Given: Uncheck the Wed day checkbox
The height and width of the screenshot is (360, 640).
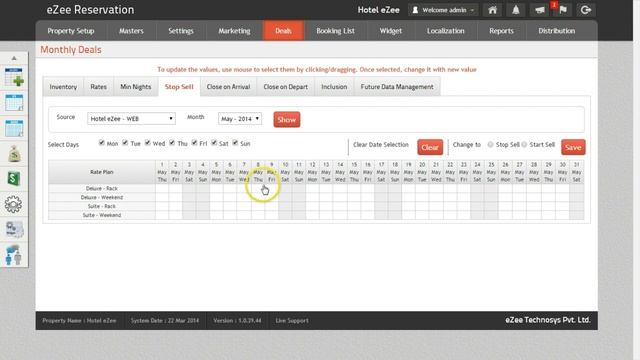Looking at the screenshot, I should (x=148, y=142).
